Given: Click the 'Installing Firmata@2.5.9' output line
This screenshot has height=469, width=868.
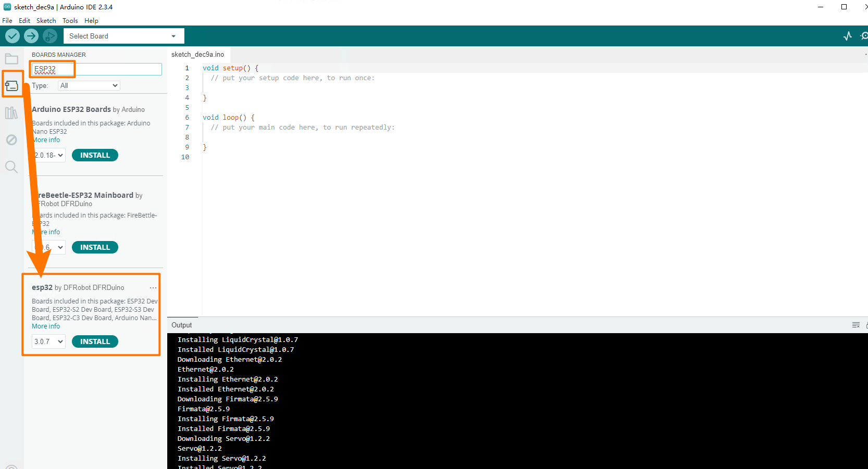Looking at the screenshot, I should coord(226,419).
